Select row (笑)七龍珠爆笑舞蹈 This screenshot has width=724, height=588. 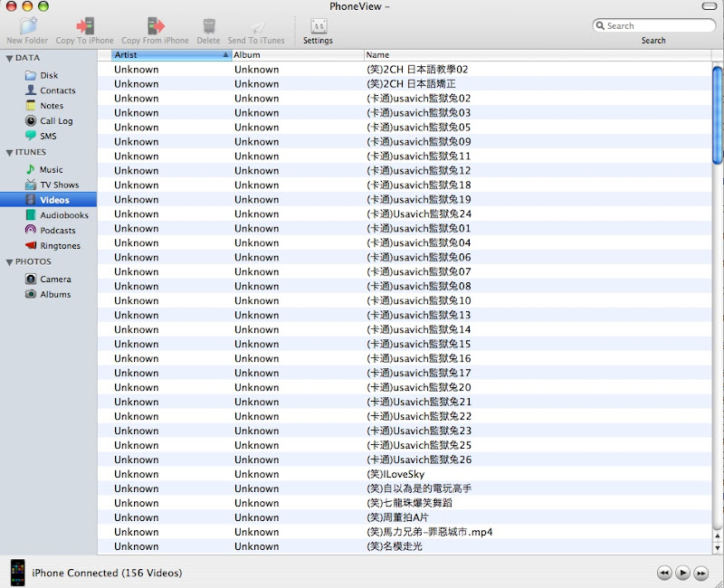click(x=405, y=503)
